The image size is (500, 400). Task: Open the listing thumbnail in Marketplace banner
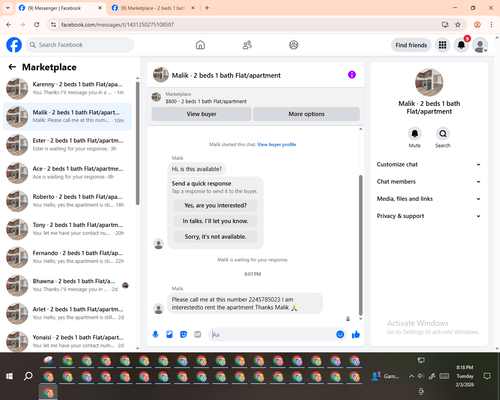pyautogui.click(x=156, y=97)
